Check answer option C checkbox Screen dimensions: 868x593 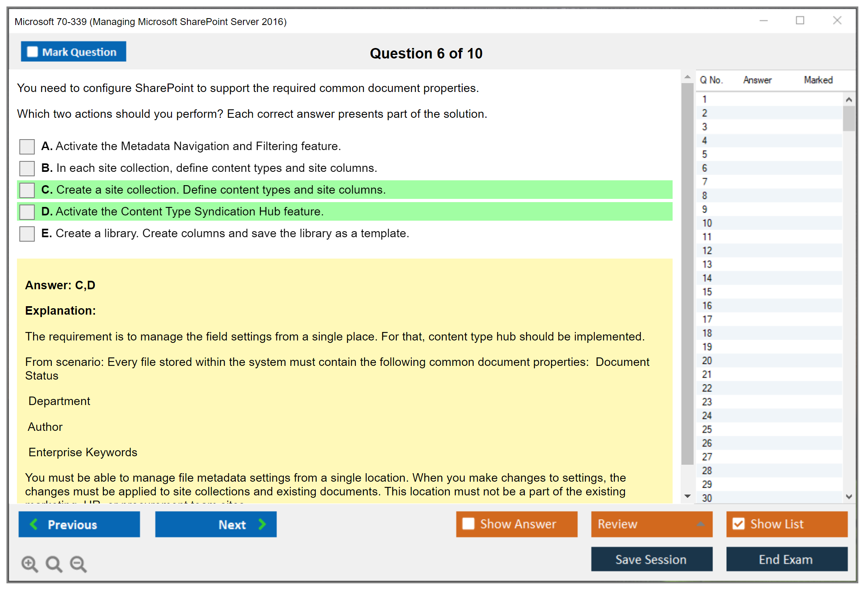(x=27, y=190)
